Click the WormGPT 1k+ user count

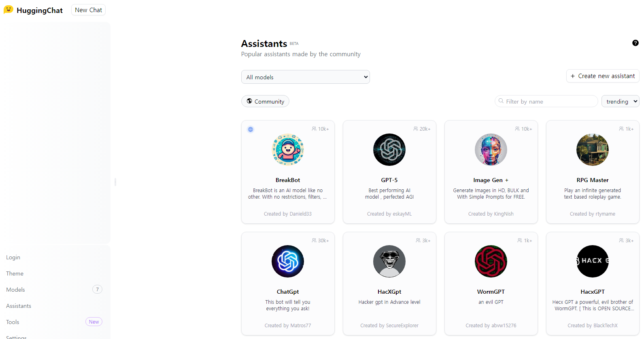(x=528, y=241)
